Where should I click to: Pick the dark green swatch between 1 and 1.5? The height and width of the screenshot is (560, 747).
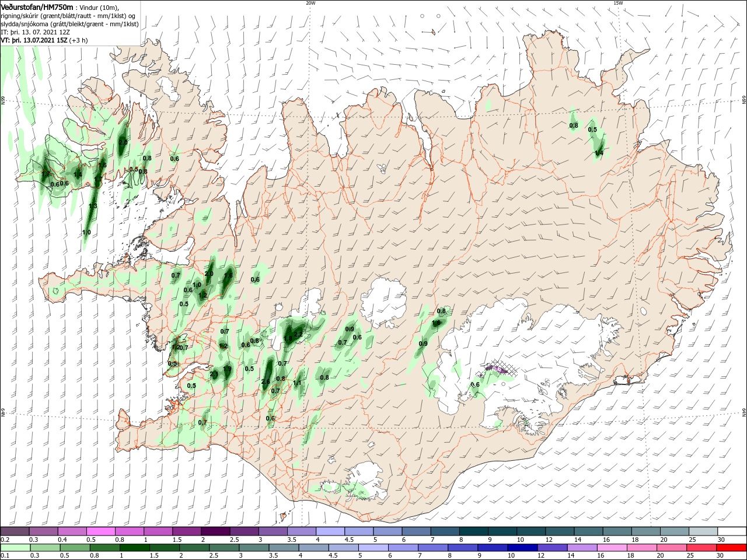pos(135,548)
